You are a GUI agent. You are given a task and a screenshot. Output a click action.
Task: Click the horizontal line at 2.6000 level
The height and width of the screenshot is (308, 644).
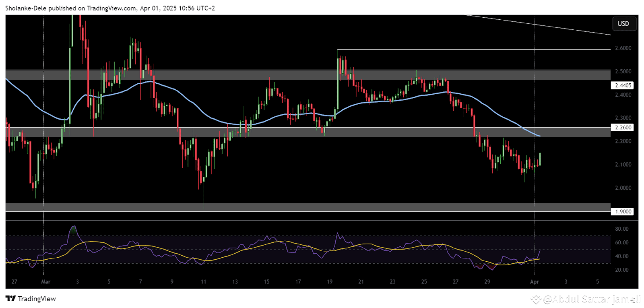[474, 50]
